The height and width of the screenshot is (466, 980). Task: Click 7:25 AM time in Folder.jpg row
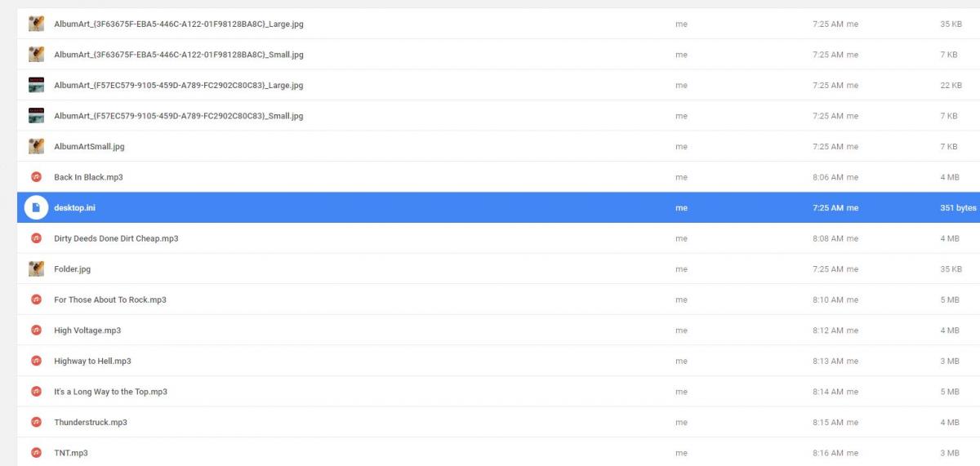pyautogui.click(x=828, y=269)
